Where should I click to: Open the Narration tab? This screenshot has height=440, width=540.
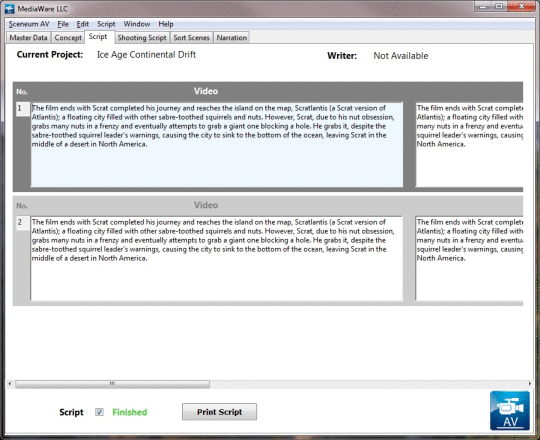232,38
